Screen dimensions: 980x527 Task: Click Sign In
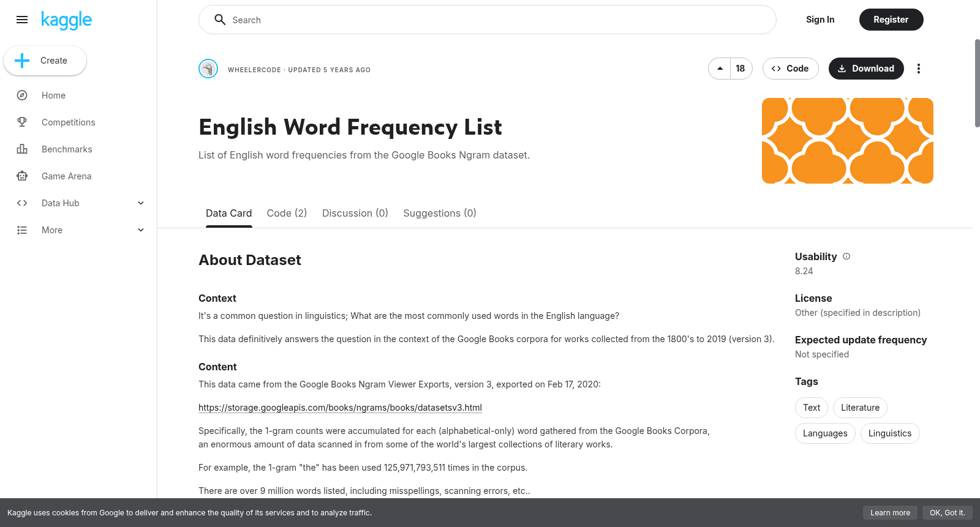(820, 20)
